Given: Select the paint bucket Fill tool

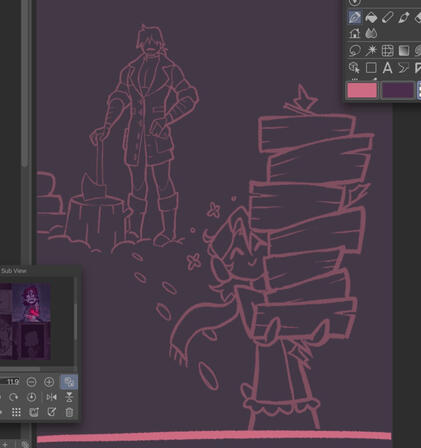Looking at the screenshot, I should [371, 17].
